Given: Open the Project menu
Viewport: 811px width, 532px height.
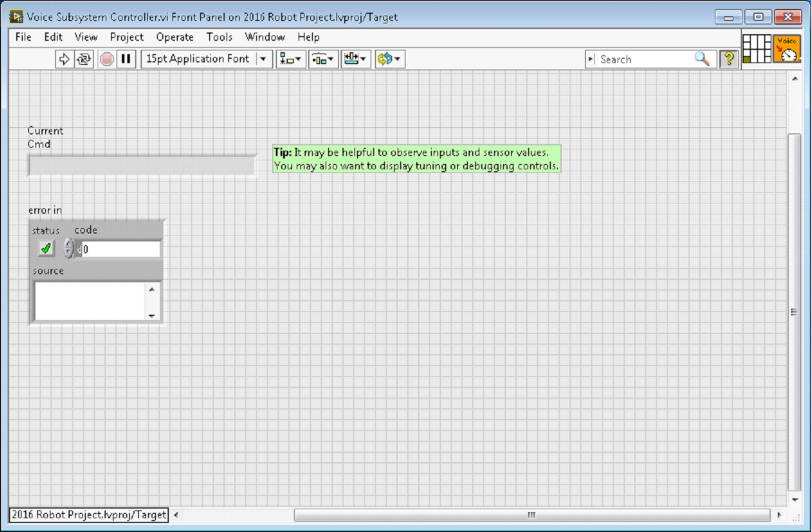Looking at the screenshot, I should tap(126, 37).
